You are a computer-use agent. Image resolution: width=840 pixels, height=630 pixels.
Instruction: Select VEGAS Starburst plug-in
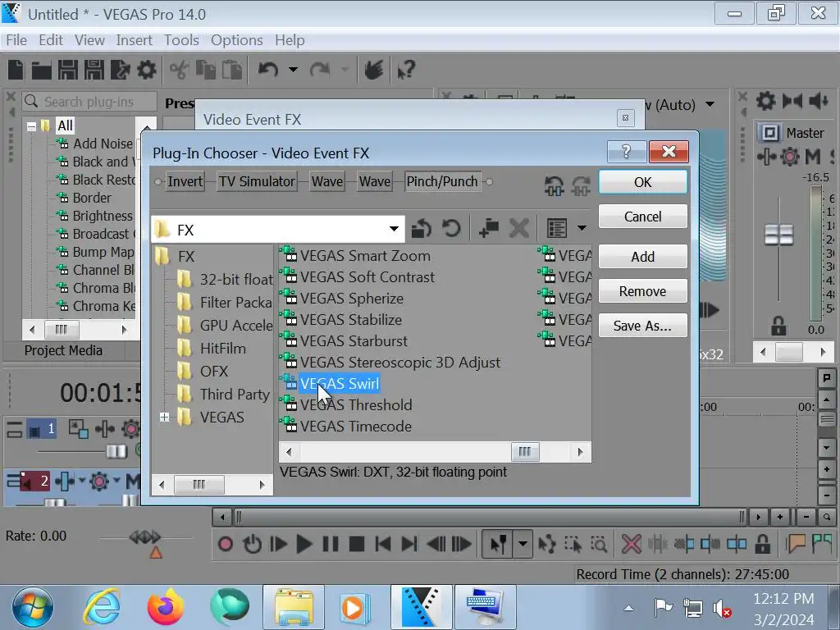354,341
